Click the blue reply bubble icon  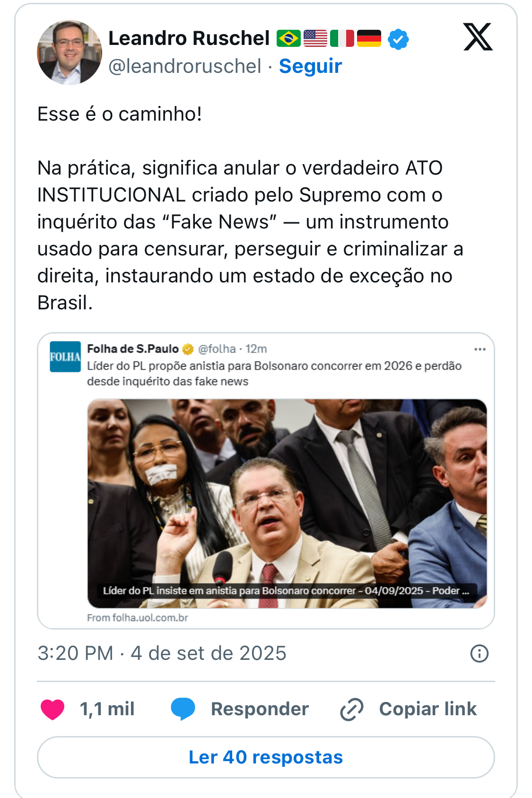point(183,709)
